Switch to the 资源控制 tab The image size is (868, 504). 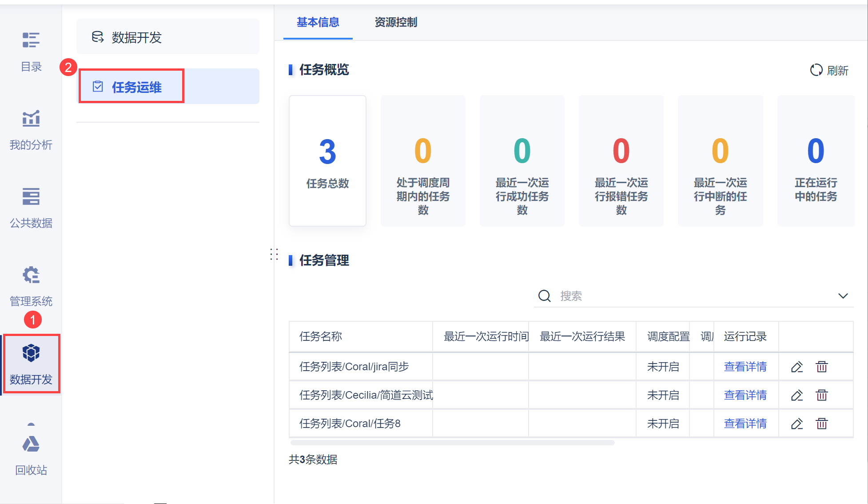396,22
